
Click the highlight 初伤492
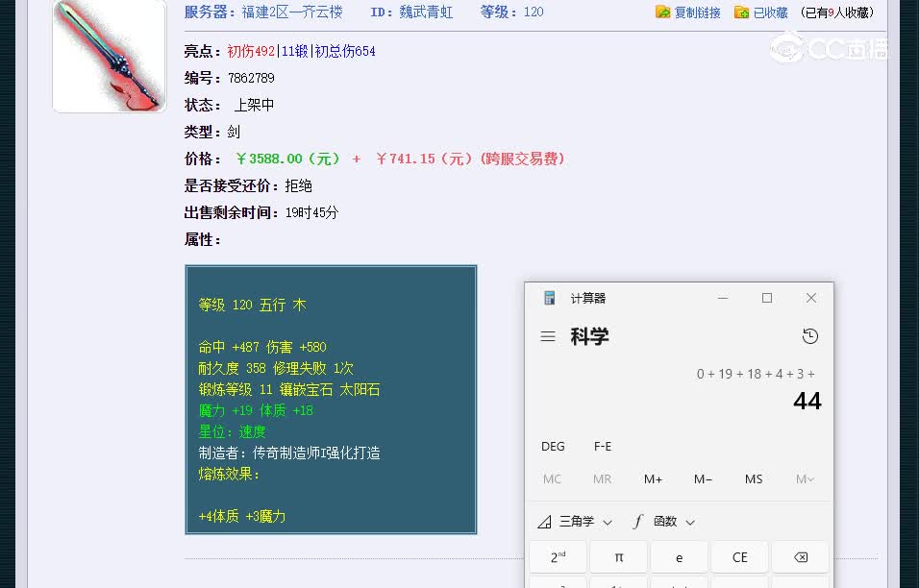251,51
